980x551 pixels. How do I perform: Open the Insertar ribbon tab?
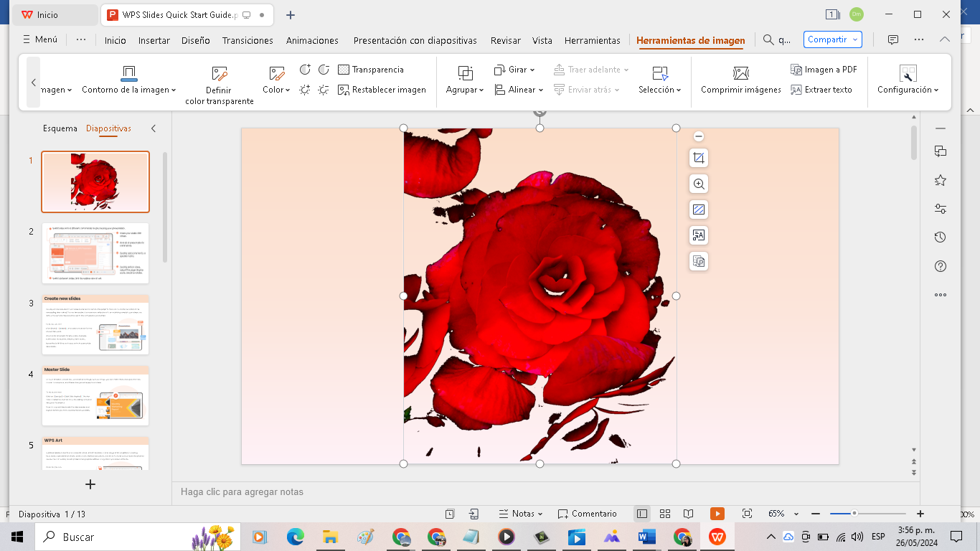[154, 41]
